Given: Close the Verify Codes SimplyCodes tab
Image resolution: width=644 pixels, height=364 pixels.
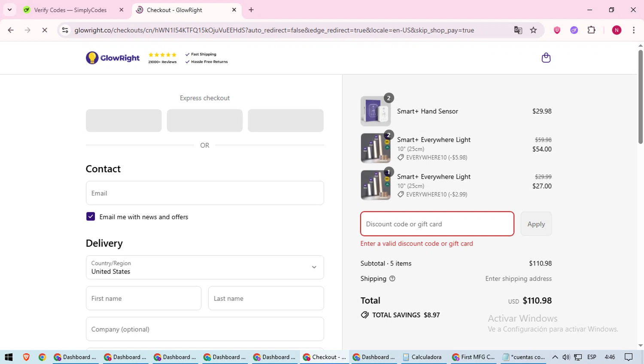Looking at the screenshot, I should pyautogui.click(x=122, y=10).
